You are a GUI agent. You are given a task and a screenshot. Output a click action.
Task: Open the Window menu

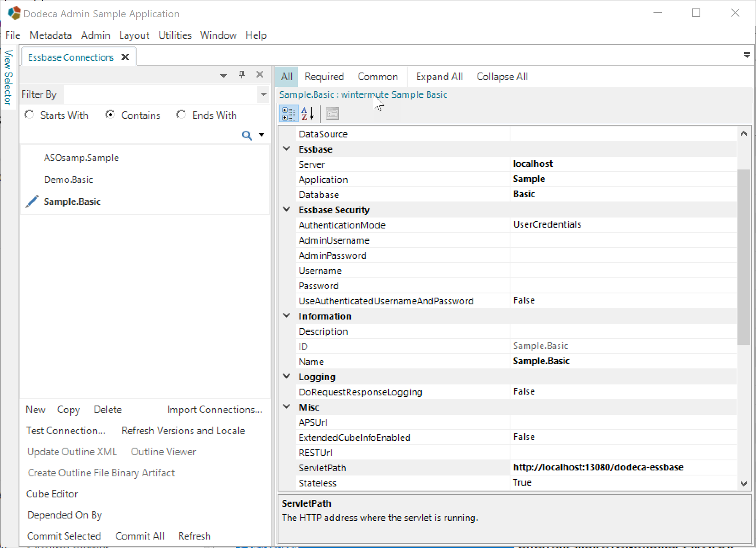click(218, 35)
